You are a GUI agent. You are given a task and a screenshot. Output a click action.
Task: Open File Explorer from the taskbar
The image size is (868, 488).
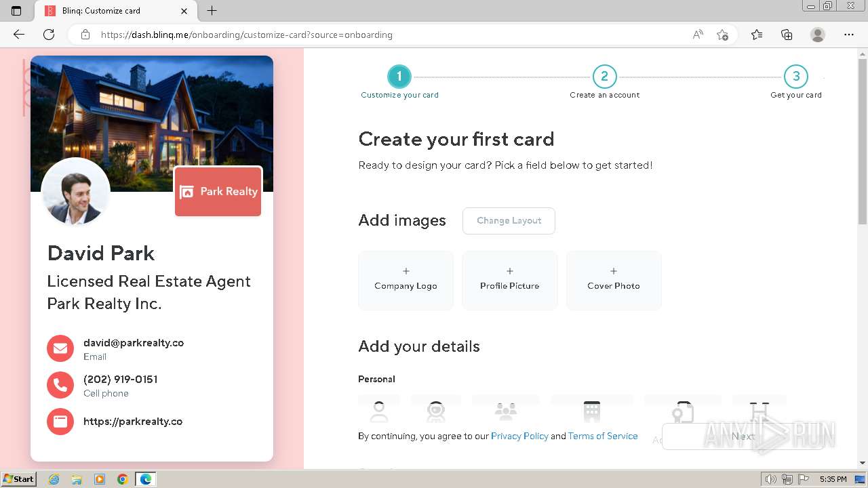77,479
